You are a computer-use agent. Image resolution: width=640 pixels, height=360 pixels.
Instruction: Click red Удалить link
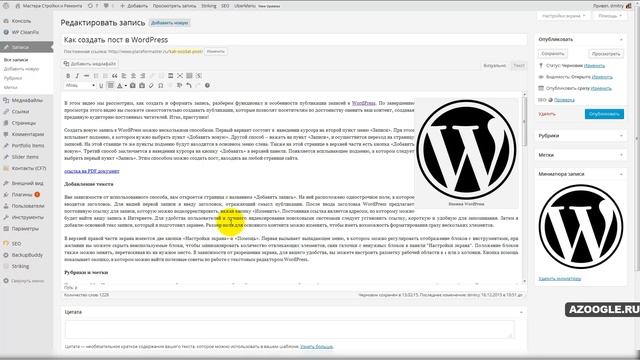coord(547,114)
